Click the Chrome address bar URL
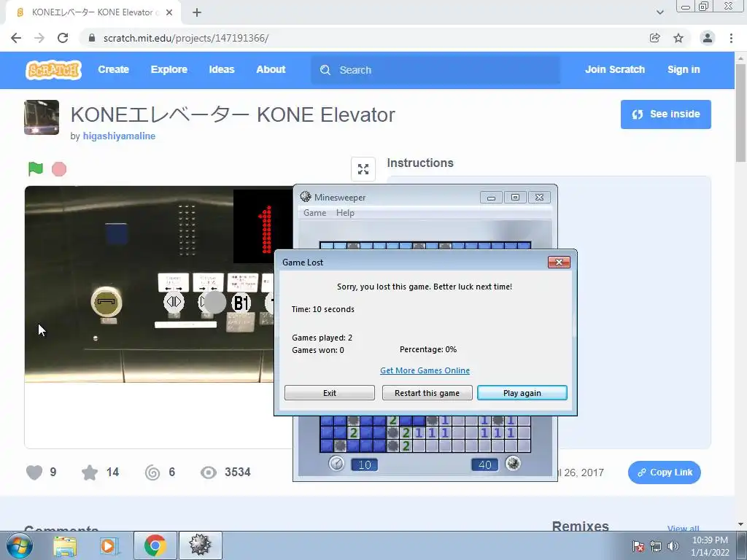The image size is (747, 560). [x=186, y=38]
